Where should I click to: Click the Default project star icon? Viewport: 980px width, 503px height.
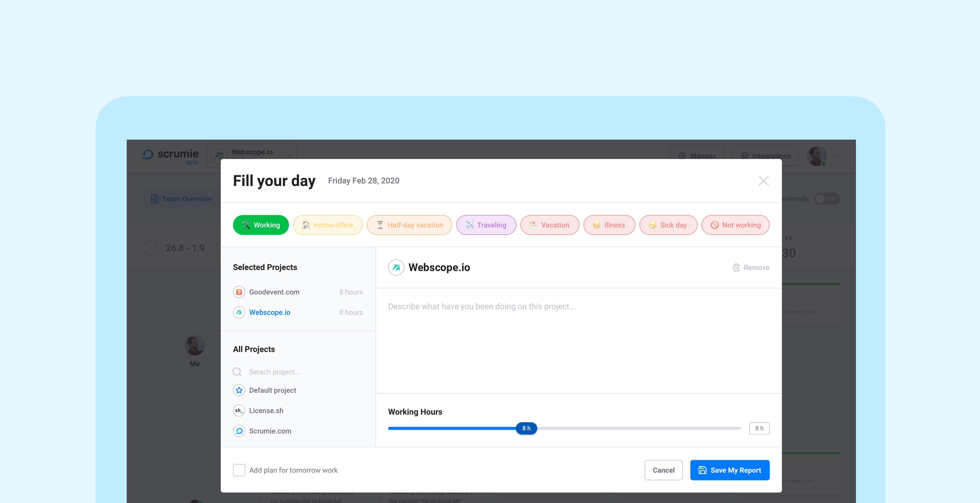pos(239,390)
